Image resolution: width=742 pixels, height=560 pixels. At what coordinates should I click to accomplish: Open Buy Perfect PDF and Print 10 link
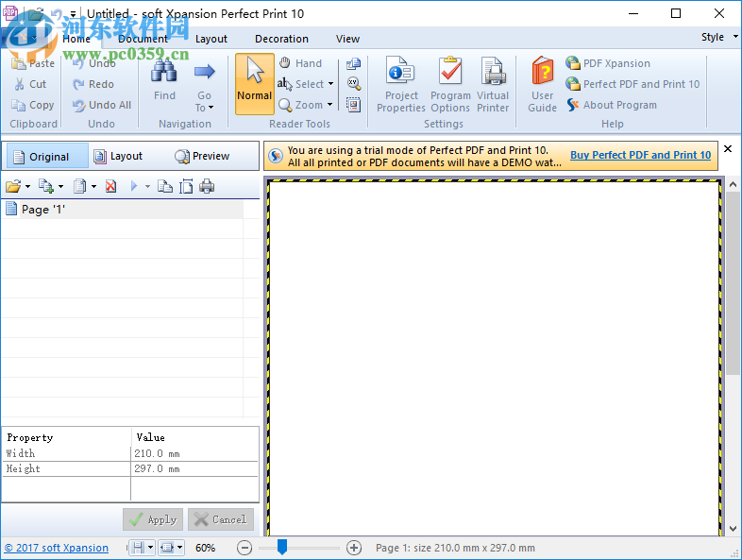[x=640, y=155]
